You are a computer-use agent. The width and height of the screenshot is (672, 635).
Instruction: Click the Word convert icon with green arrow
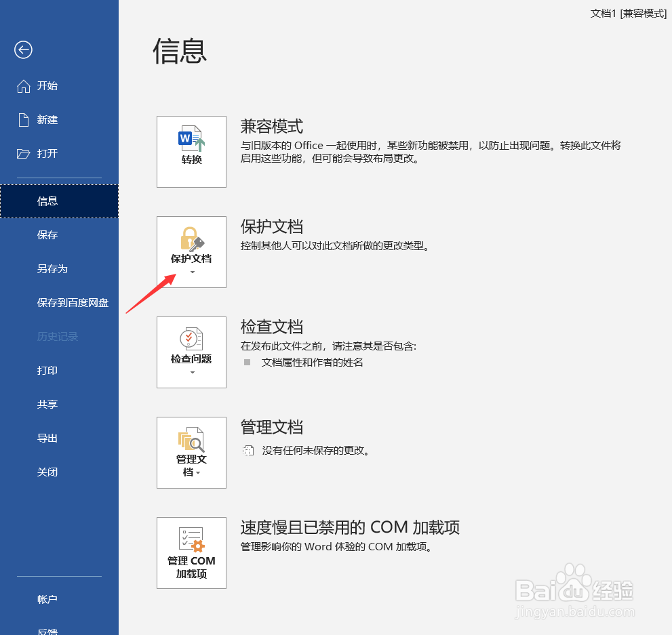coord(192,138)
